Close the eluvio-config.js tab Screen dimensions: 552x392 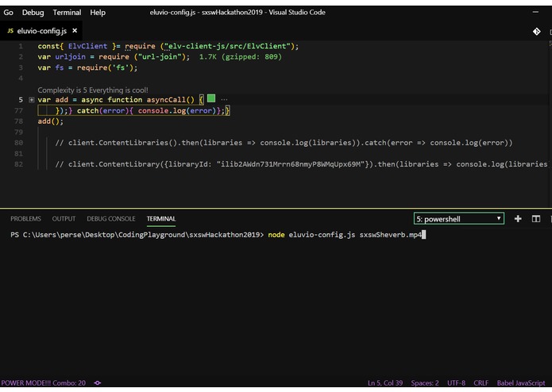click(x=75, y=31)
